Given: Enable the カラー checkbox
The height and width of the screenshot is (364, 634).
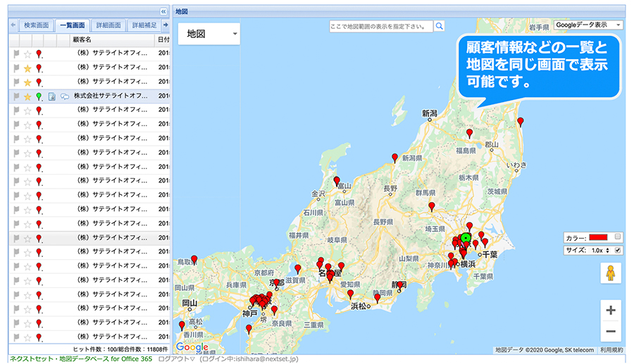Looking at the screenshot, I should (x=617, y=237).
